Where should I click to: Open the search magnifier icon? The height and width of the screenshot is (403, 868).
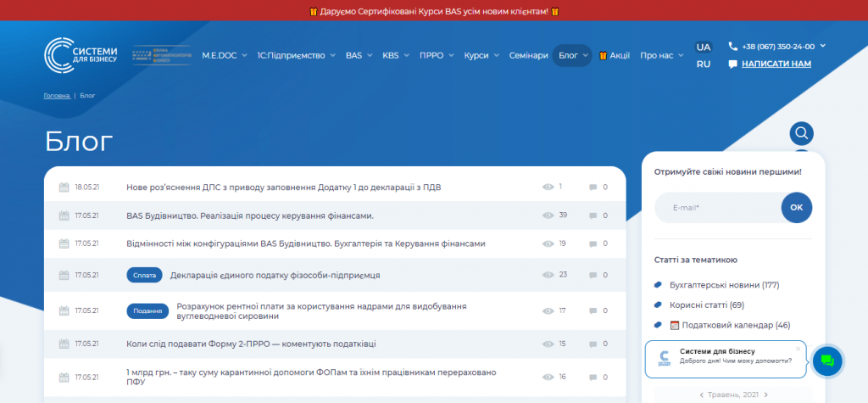coord(802,133)
